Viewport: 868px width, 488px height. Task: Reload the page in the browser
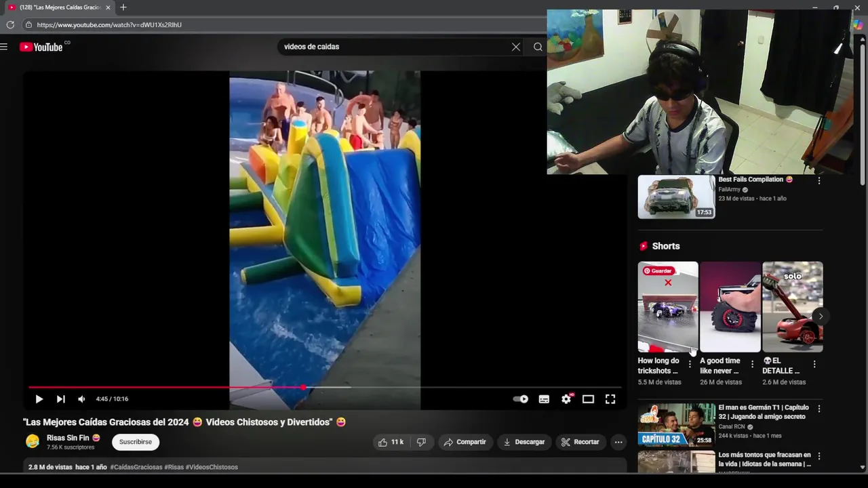[10, 24]
